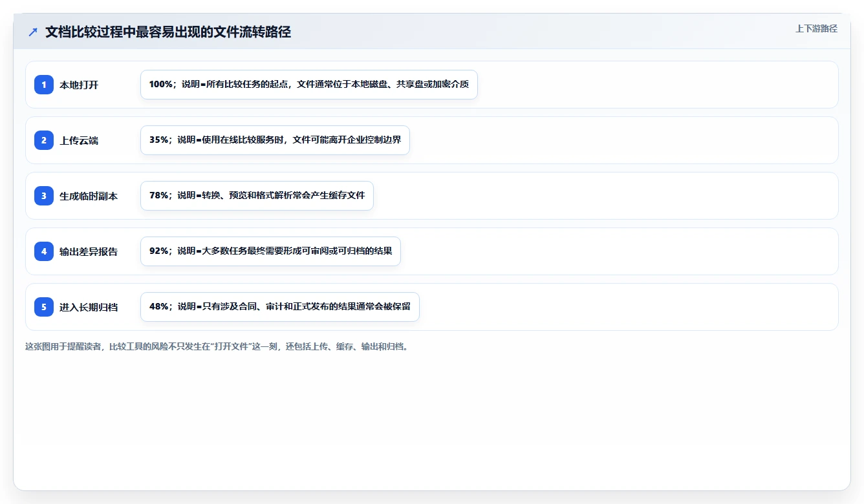Click the 生成临时副本 step label
The image size is (864, 504).
[89, 196]
